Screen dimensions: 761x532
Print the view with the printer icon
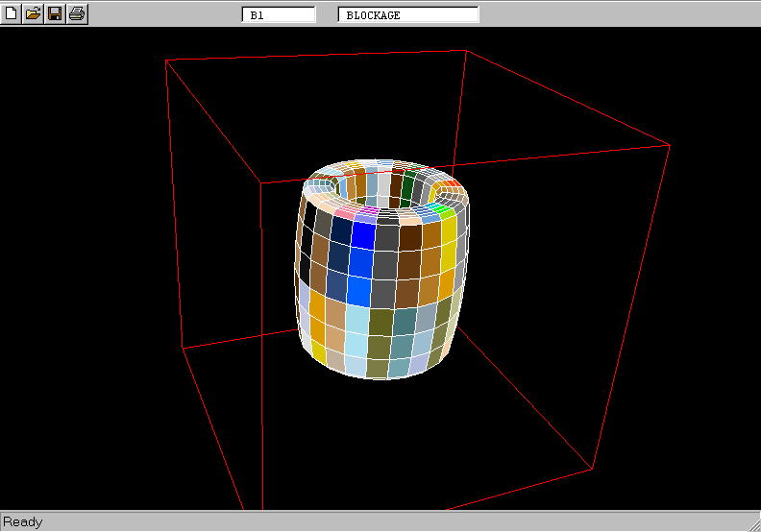coord(77,13)
